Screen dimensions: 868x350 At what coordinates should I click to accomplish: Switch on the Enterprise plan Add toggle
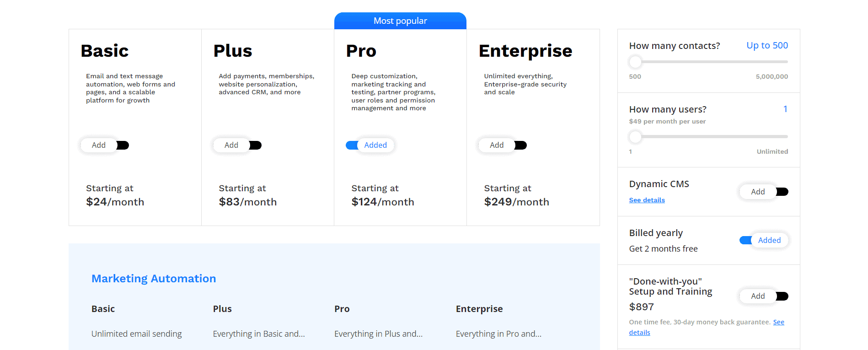(x=503, y=145)
